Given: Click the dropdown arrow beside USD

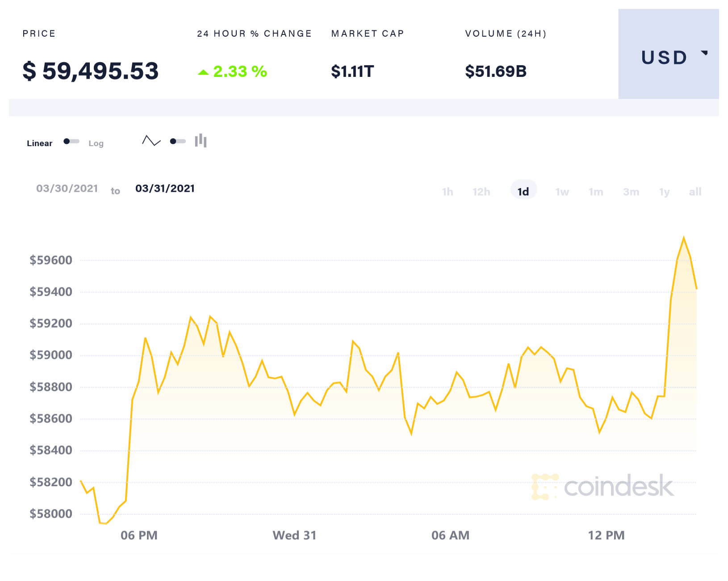Looking at the screenshot, I should click(704, 53).
